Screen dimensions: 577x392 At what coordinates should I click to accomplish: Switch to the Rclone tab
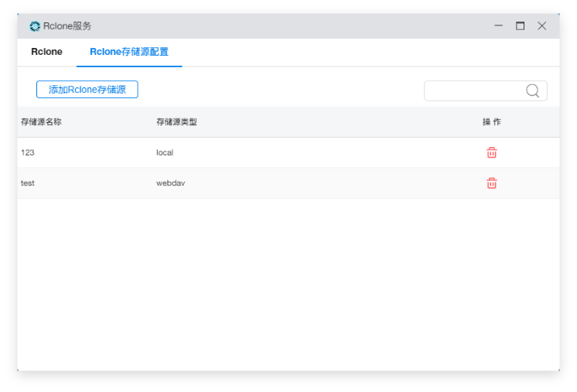(x=46, y=52)
